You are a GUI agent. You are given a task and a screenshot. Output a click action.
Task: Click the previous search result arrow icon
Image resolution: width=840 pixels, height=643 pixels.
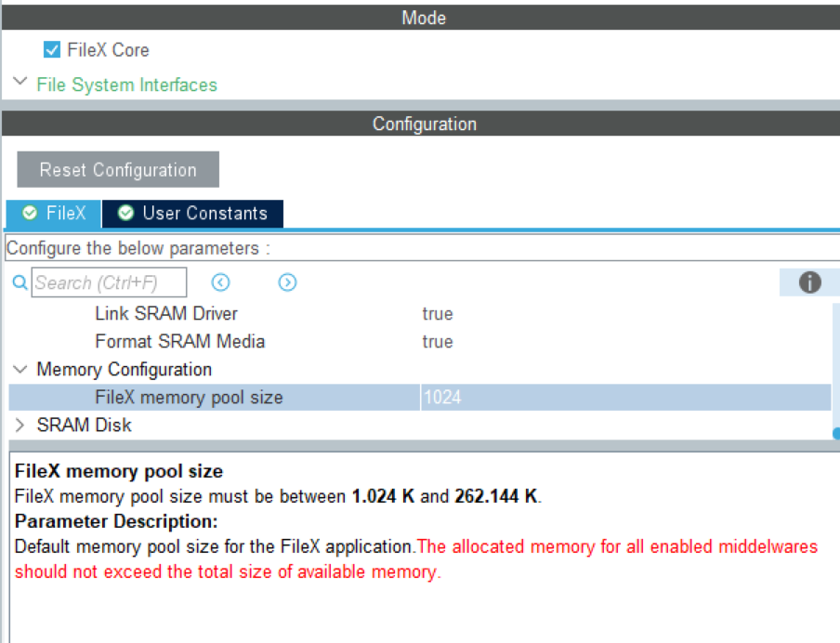pyautogui.click(x=221, y=282)
